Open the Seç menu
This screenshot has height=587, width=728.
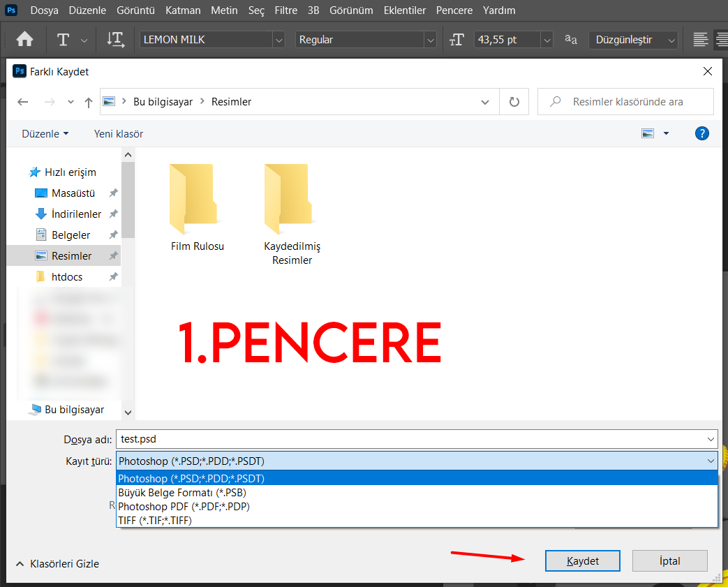(x=256, y=10)
